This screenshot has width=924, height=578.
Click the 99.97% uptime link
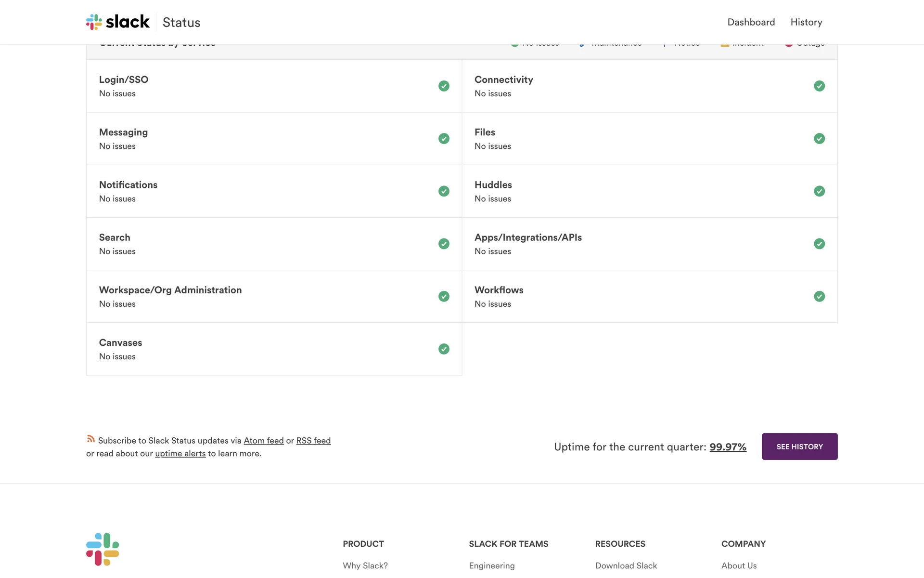(728, 447)
